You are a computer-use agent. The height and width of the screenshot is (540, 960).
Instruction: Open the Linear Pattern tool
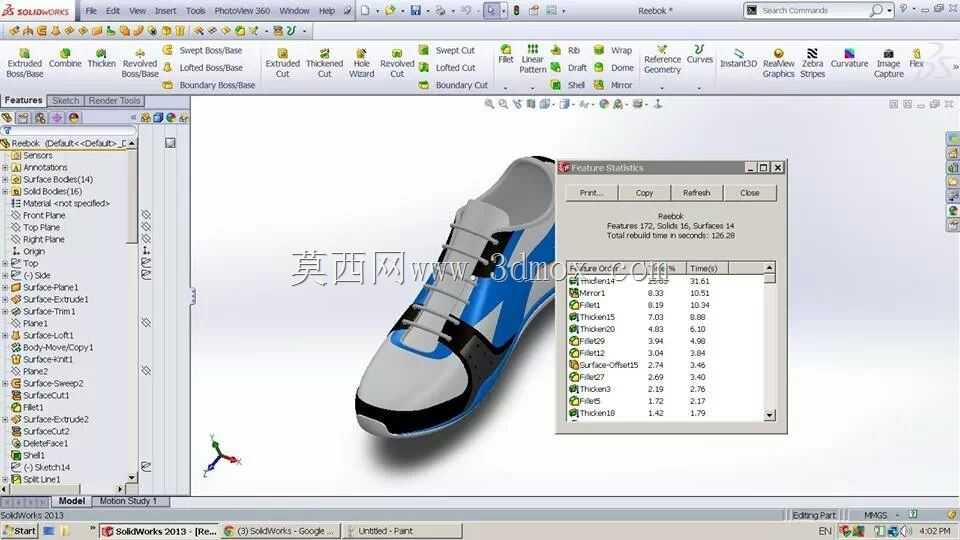pos(533,59)
